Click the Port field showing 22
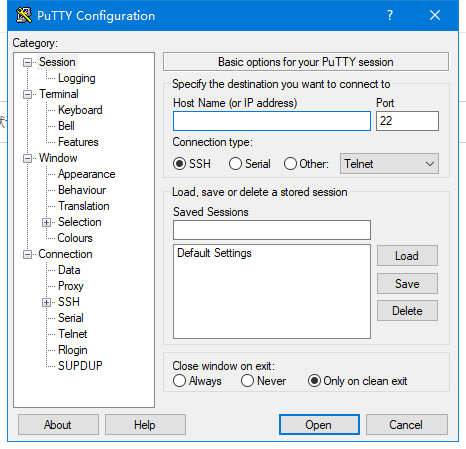The height and width of the screenshot is (449, 466). [x=407, y=121]
